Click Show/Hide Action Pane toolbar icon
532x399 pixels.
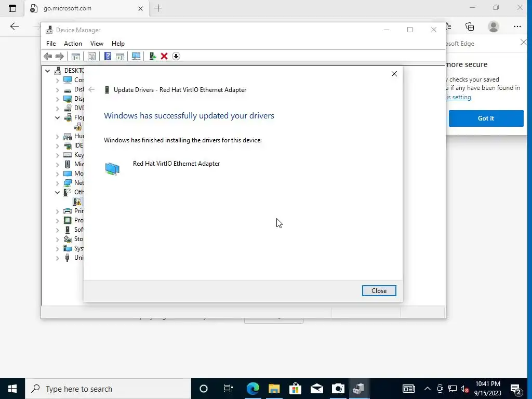pyautogui.click(x=120, y=56)
